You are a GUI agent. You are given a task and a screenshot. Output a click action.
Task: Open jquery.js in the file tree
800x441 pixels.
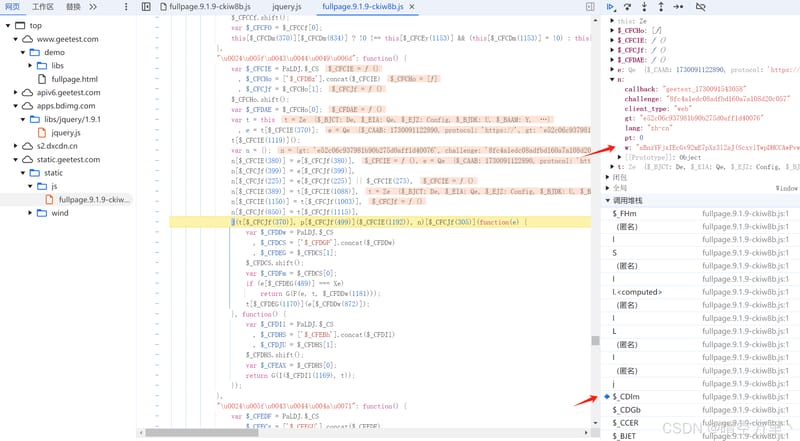click(x=66, y=133)
